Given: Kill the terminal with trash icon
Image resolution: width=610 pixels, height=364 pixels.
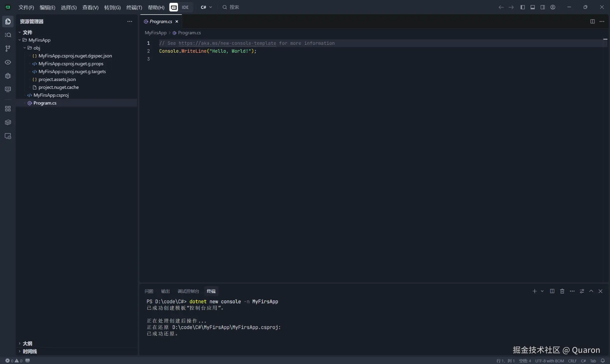Looking at the screenshot, I should 562,291.
